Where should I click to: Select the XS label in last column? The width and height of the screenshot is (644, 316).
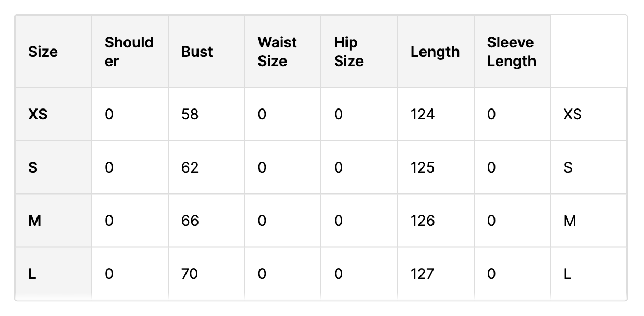573,114
